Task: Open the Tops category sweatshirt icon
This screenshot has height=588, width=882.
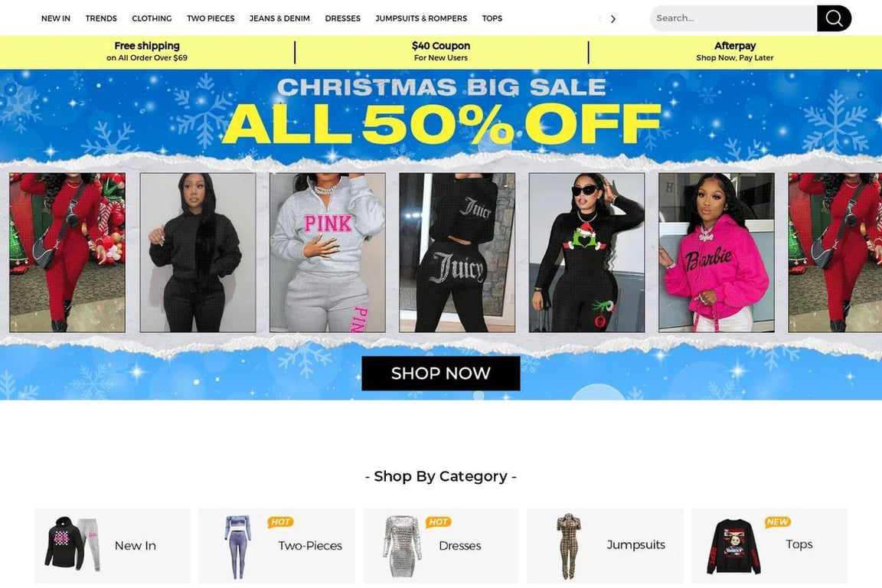Action: [x=733, y=546]
